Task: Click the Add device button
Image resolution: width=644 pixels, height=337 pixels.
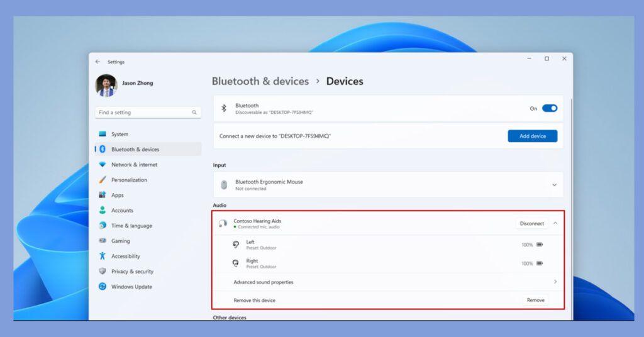Action: tap(532, 136)
